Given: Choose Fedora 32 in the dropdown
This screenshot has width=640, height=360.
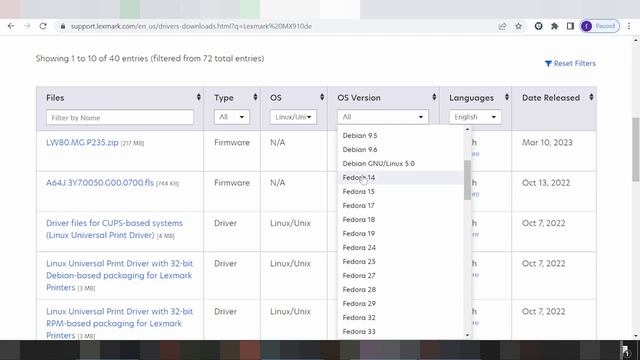Looking at the screenshot, I should (x=401, y=318).
